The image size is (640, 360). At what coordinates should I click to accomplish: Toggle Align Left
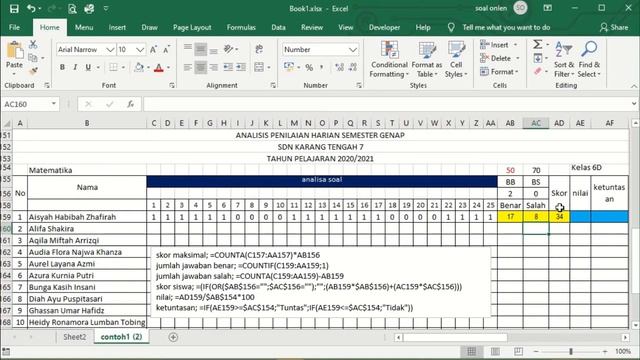pyautogui.click(x=188, y=67)
